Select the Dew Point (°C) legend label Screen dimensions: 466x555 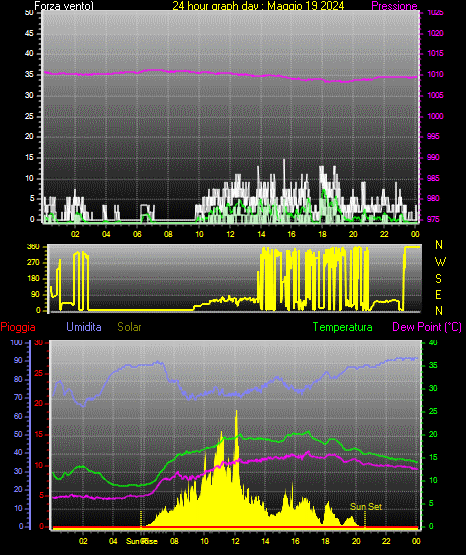tap(427, 327)
